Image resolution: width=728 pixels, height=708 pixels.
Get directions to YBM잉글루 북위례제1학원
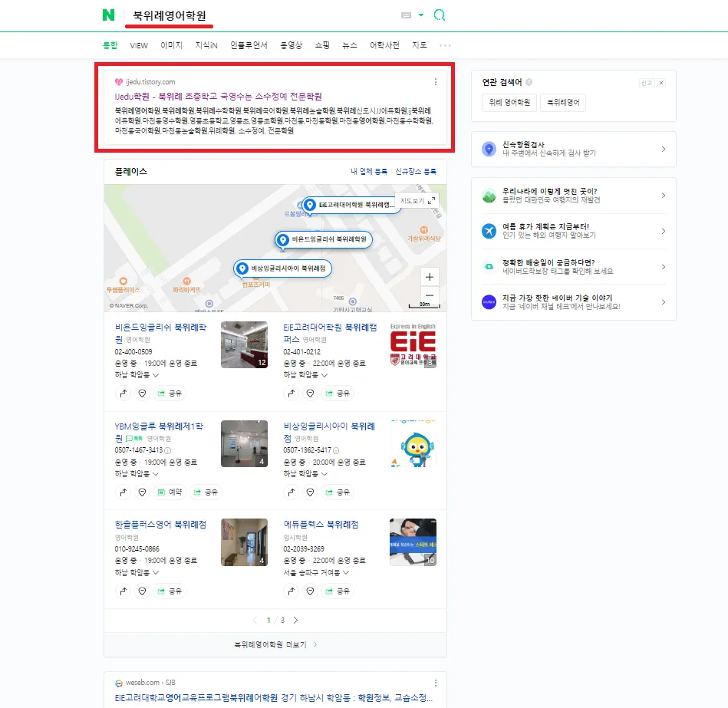(x=123, y=492)
